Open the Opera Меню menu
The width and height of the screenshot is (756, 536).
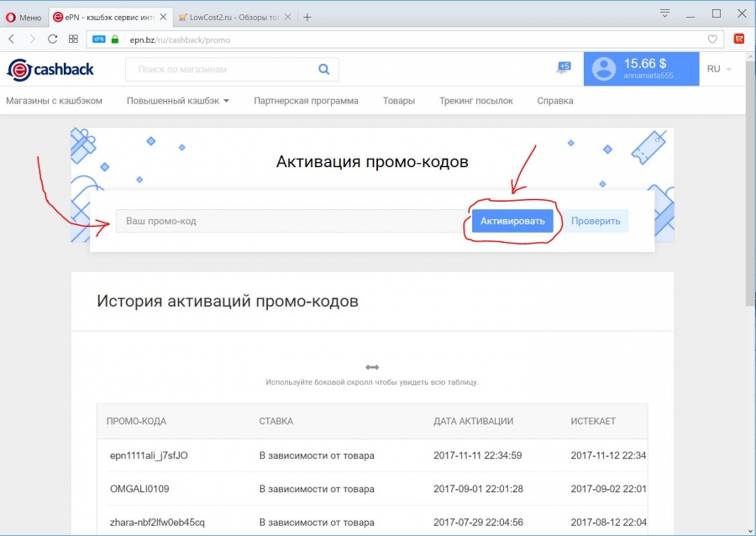click(x=23, y=17)
